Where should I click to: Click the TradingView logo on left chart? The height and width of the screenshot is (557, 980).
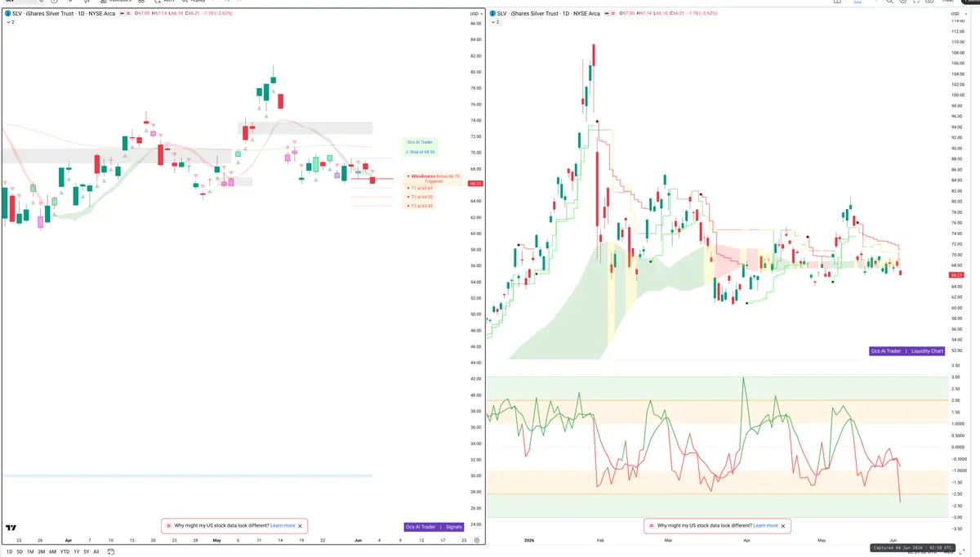(x=11, y=528)
